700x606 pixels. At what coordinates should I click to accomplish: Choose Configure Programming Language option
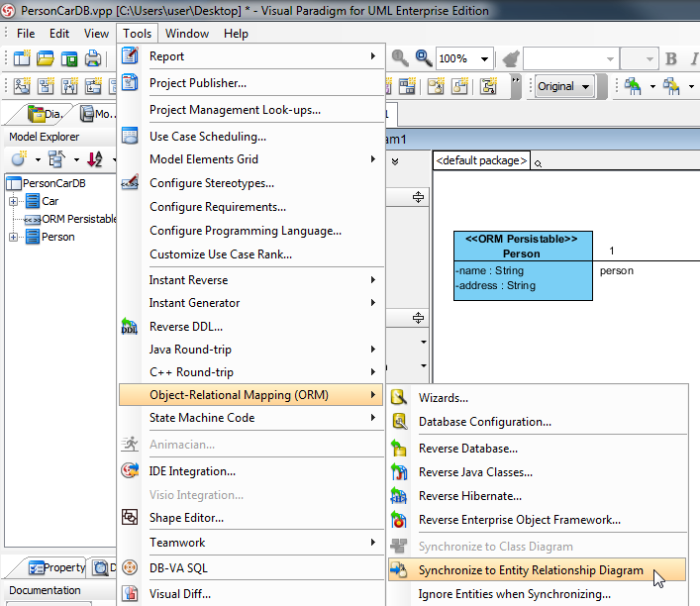[x=246, y=231]
